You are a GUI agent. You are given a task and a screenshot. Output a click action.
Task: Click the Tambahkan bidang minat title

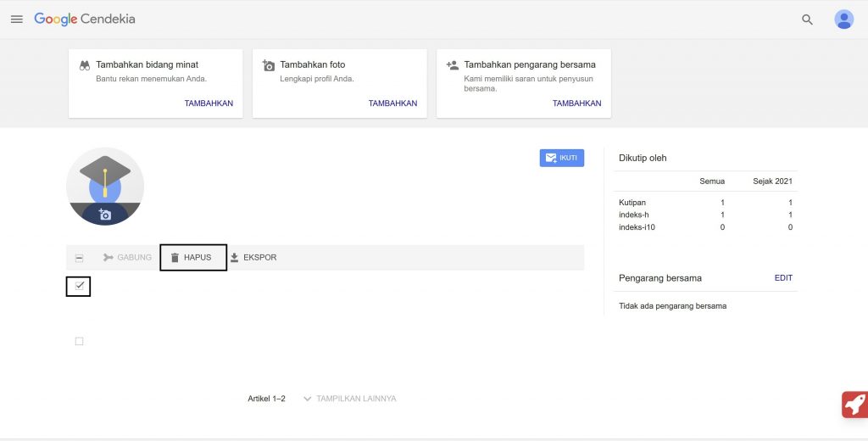click(147, 64)
